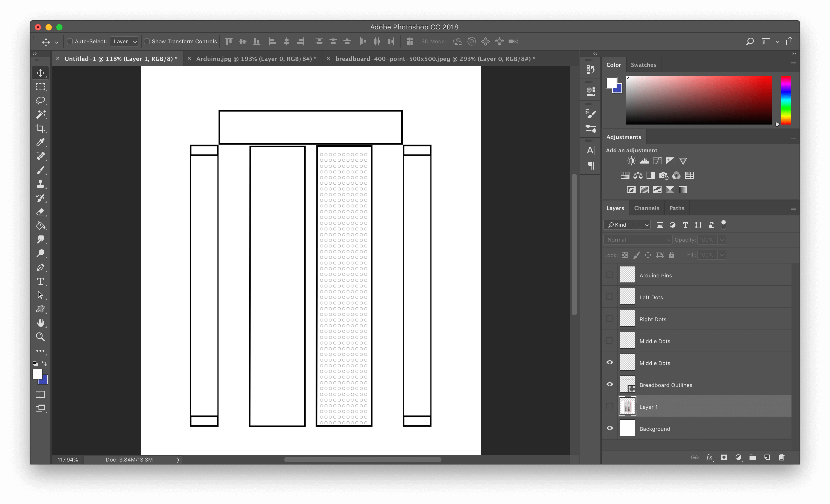Click the Hand tool in toolbar
This screenshot has width=830, height=504.
click(40, 323)
